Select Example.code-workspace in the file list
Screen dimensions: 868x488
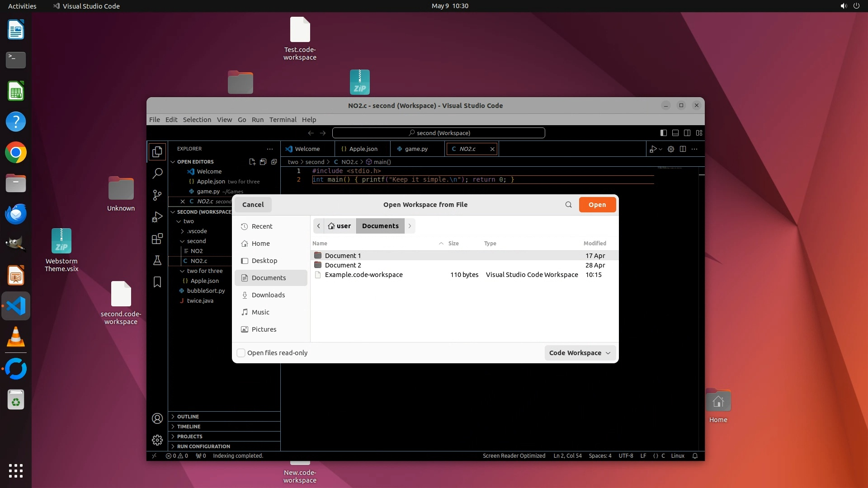[x=363, y=275]
